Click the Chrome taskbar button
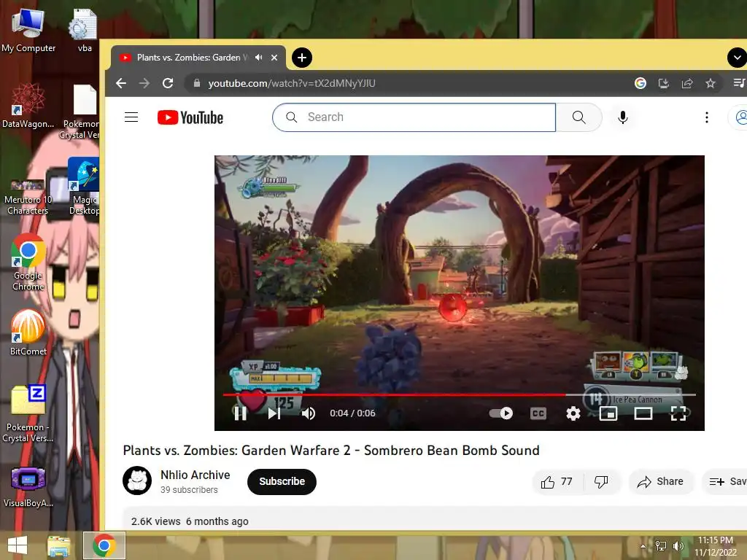 click(104, 545)
